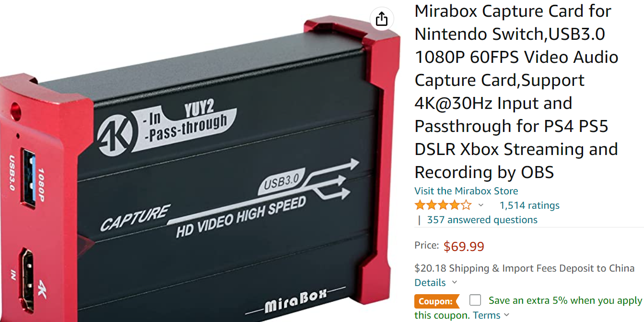Expand the rating breakdown chevron beside the stars
Viewport: 644px width, 322px height.
coord(481,205)
